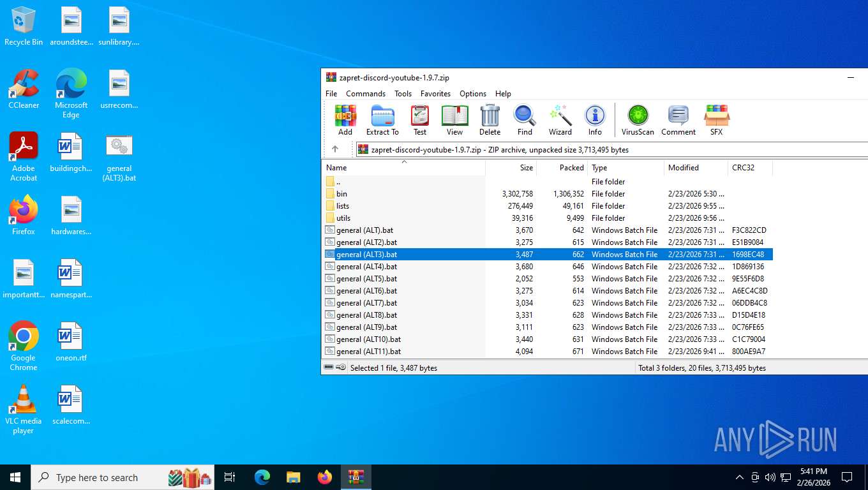Select general (ALT5).bat file
The height and width of the screenshot is (490, 868).
(x=547, y=279)
